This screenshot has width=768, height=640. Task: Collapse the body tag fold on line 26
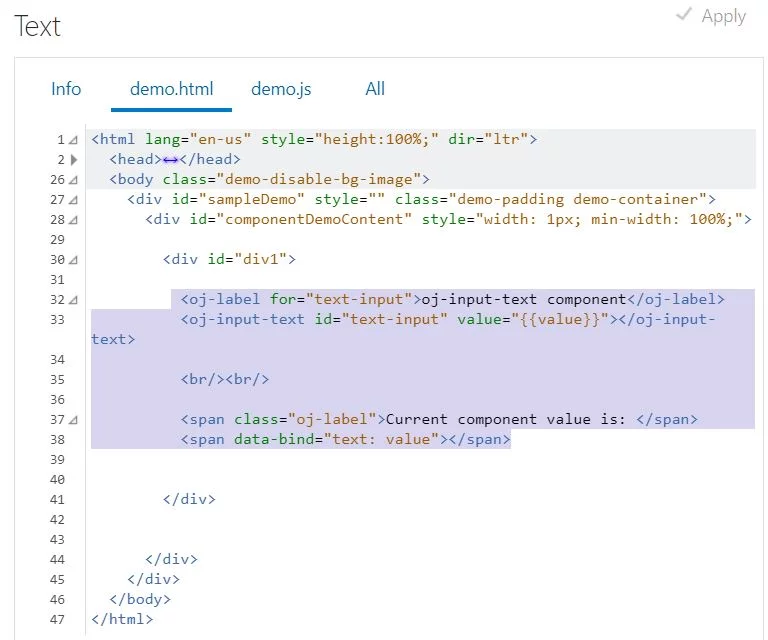tap(73, 180)
